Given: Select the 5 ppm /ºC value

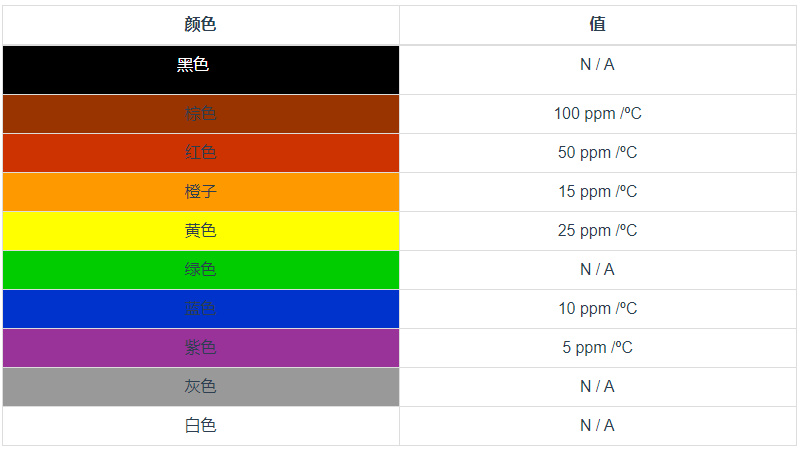Looking at the screenshot, I should coord(597,348).
